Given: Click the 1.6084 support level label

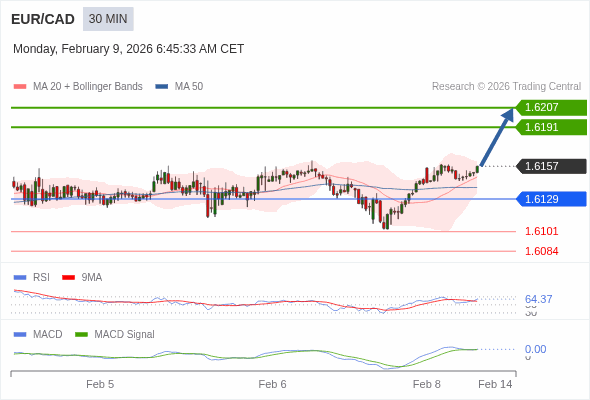Looking at the screenshot, I should 541,251.
